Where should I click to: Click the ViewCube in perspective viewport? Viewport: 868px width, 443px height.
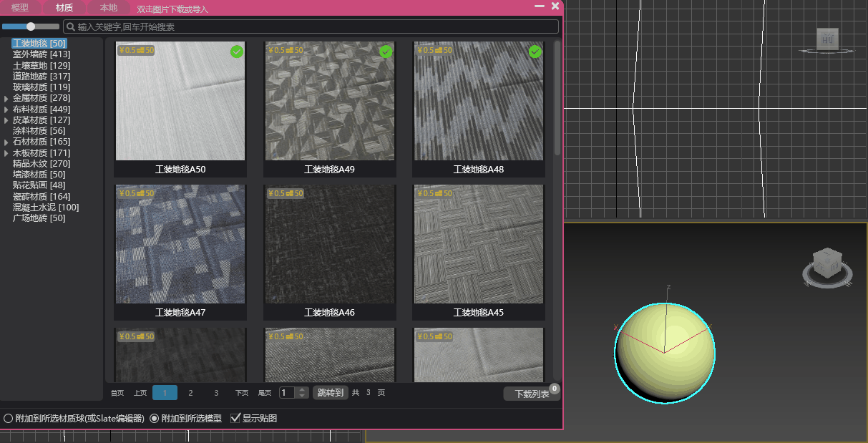(x=826, y=263)
